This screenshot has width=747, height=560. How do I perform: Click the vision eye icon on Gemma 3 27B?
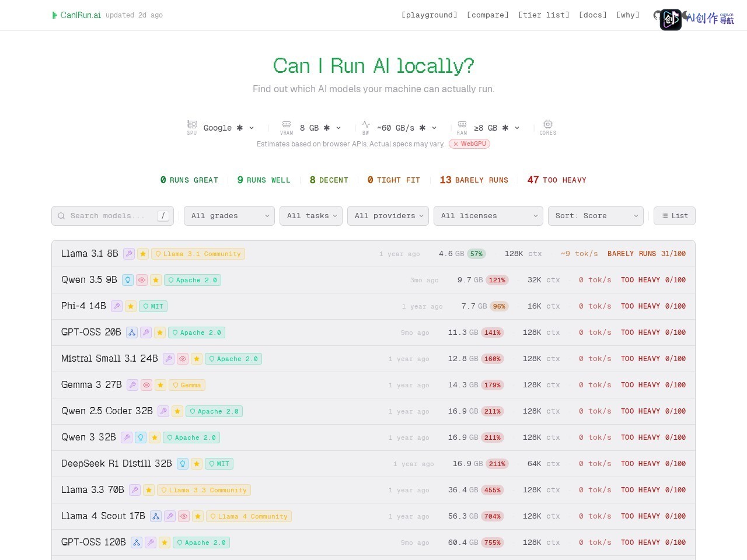coord(146,385)
